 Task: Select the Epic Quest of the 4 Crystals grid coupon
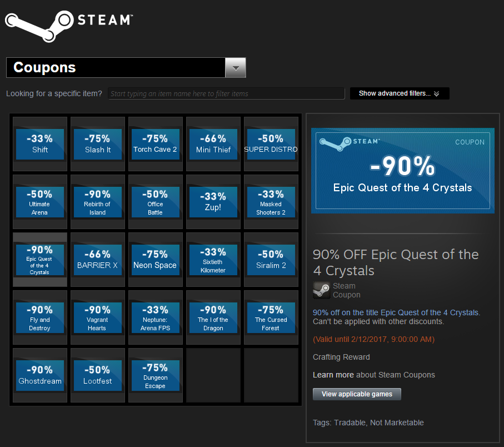(x=40, y=260)
